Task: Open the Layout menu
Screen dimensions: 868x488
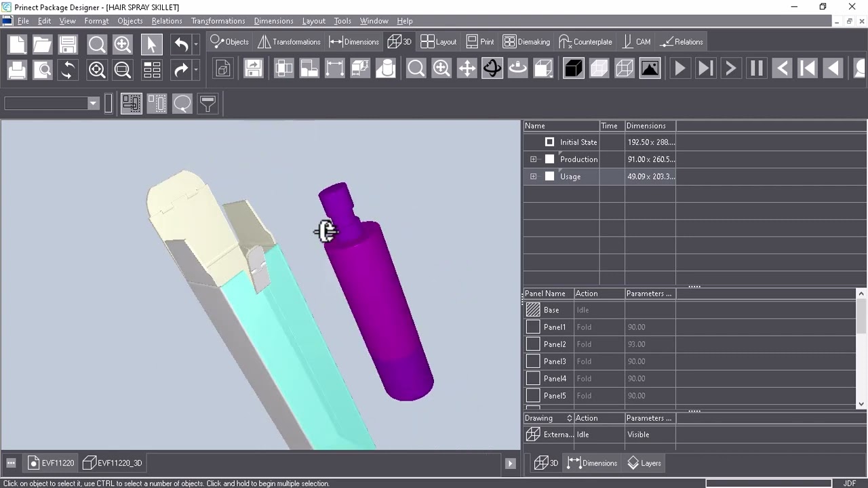Action: (313, 21)
